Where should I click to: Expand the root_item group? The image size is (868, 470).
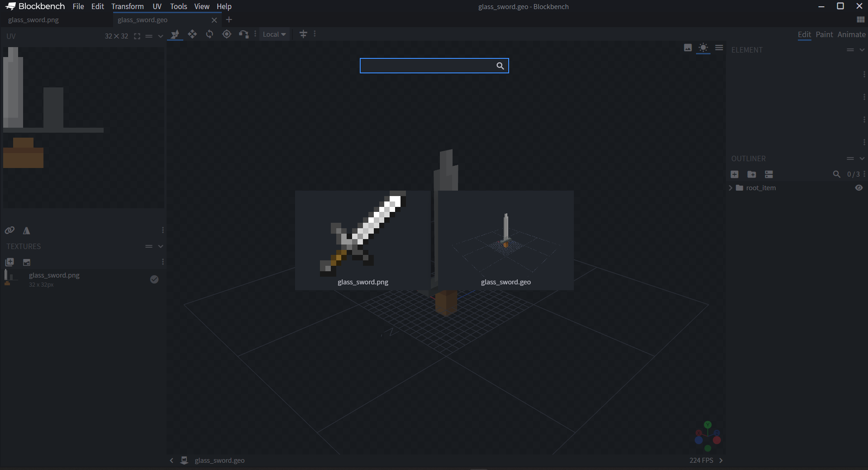730,188
